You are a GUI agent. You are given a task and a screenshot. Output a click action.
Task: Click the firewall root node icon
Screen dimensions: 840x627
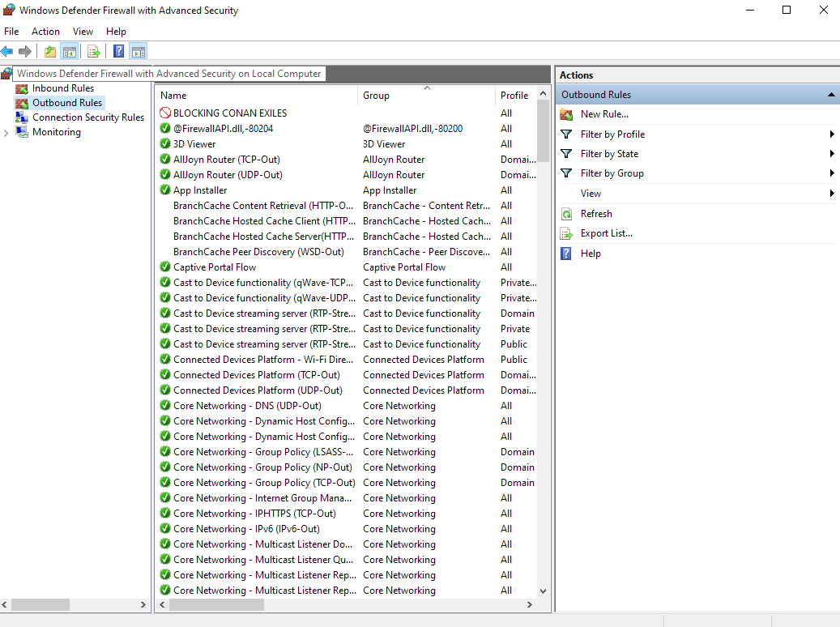[6, 74]
